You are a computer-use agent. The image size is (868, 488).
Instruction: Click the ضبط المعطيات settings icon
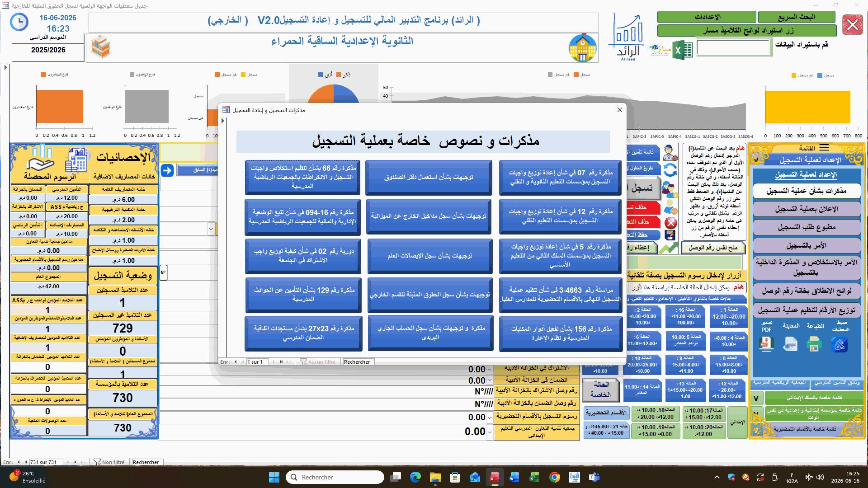click(840, 345)
